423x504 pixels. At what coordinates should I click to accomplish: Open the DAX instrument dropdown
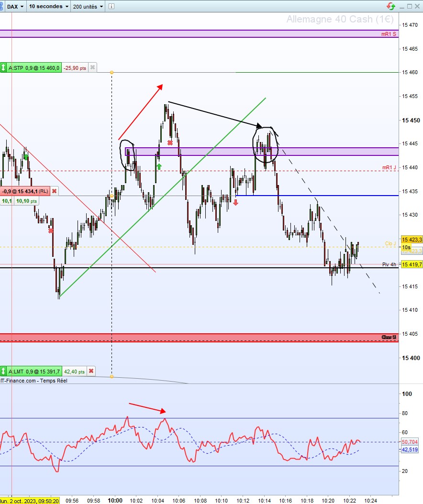[15, 6]
